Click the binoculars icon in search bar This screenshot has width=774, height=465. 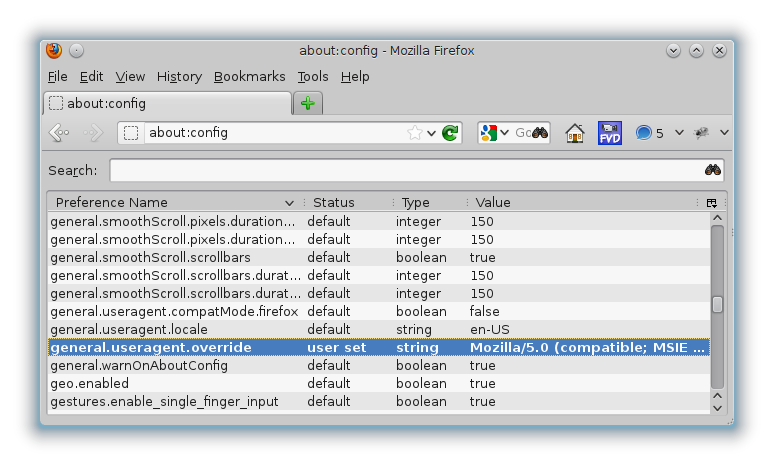click(x=712, y=170)
